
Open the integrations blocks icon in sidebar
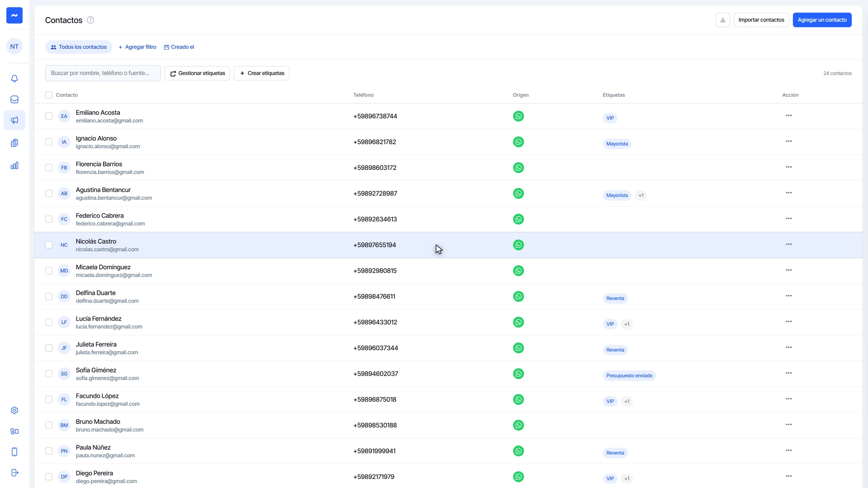click(x=14, y=431)
